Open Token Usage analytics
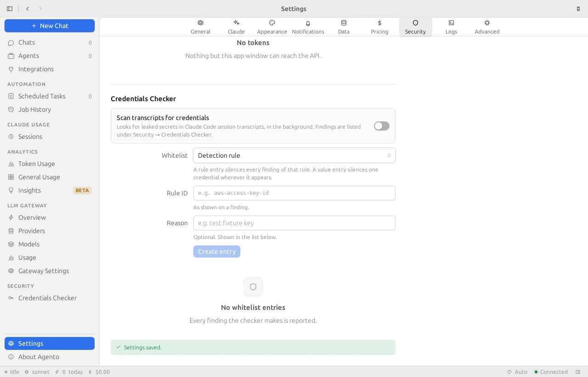588x377 pixels. [x=50, y=164]
